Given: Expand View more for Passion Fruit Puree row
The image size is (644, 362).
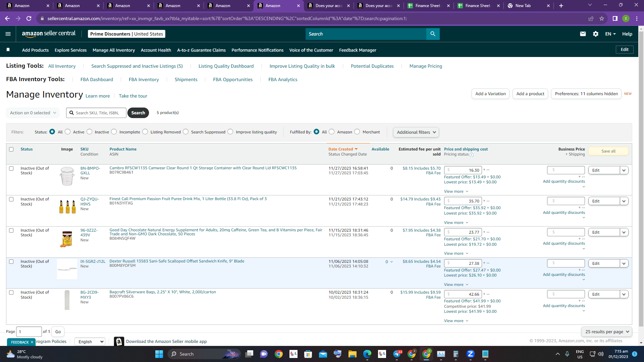Looking at the screenshot, I should point(456,223).
